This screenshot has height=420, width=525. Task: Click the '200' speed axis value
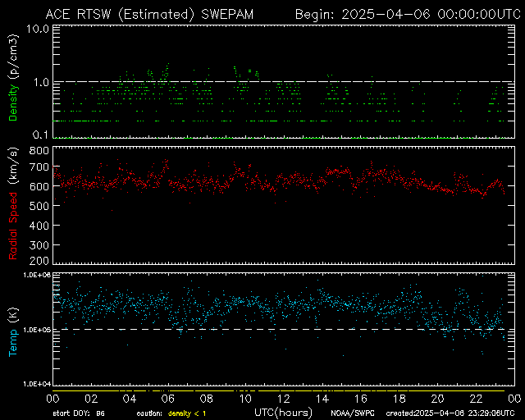[39, 261]
